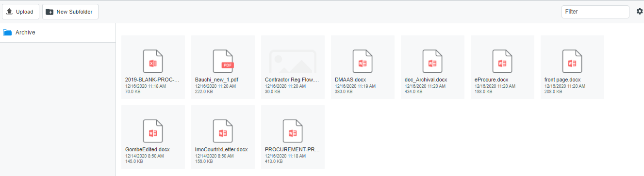Click the Word icon of DMAAS.docx

(x=363, y=61)
